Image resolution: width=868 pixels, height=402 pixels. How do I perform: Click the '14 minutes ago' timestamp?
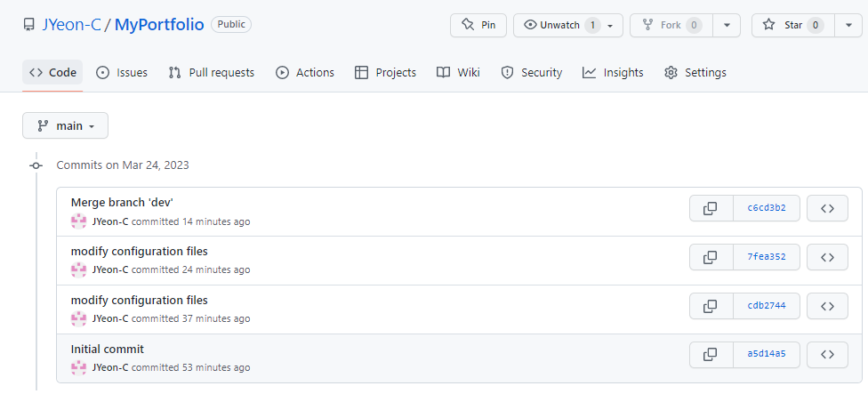point(216,221)
